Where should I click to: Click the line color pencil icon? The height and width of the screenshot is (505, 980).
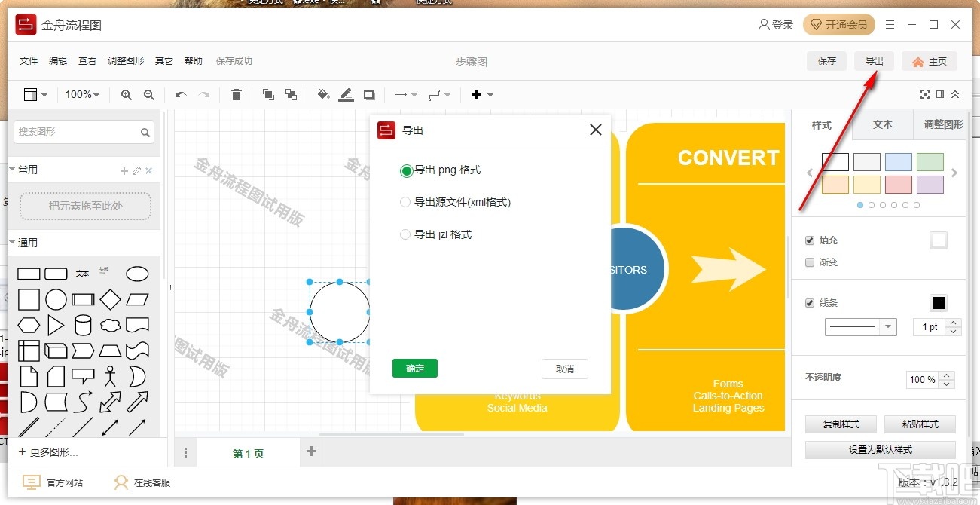click(346, 94)
